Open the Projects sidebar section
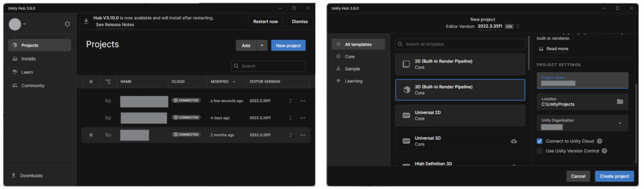 pos(40,45)
